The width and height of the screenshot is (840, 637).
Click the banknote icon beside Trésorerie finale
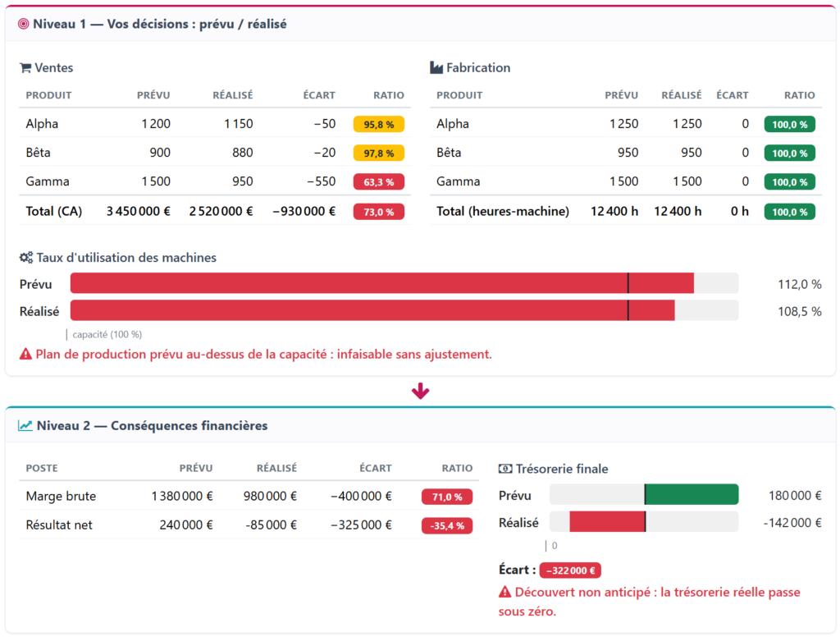[x=505, y=469]
